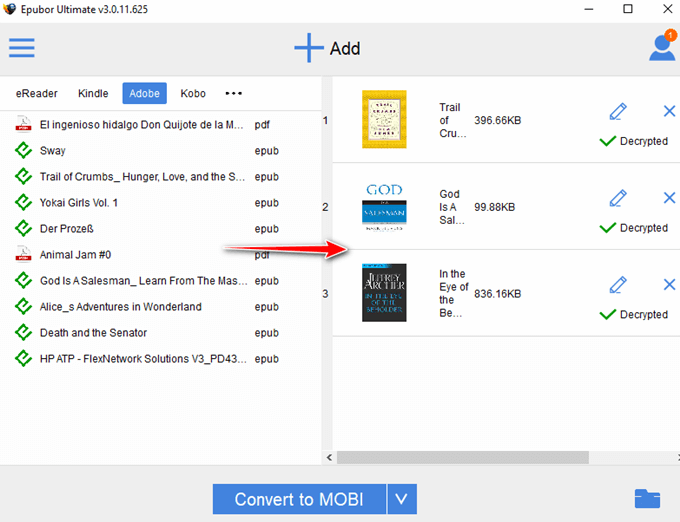Click the scroll left arrow of horizontal scrollbar
The image size is (680, 522).
[x=329, y=457]
